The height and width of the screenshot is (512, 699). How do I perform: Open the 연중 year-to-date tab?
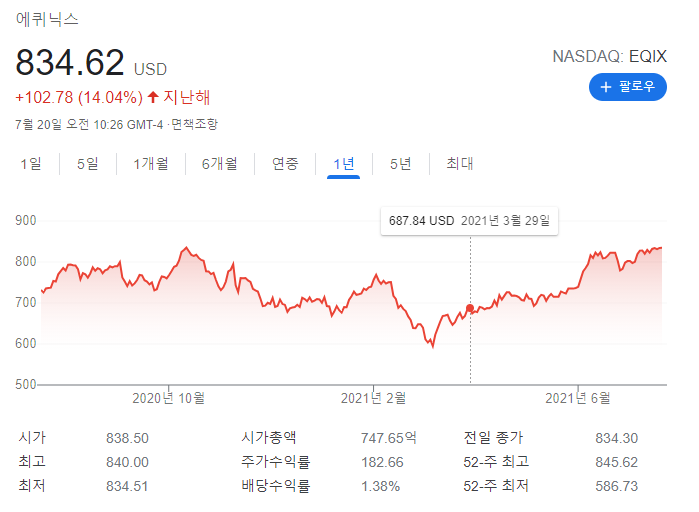285,164
